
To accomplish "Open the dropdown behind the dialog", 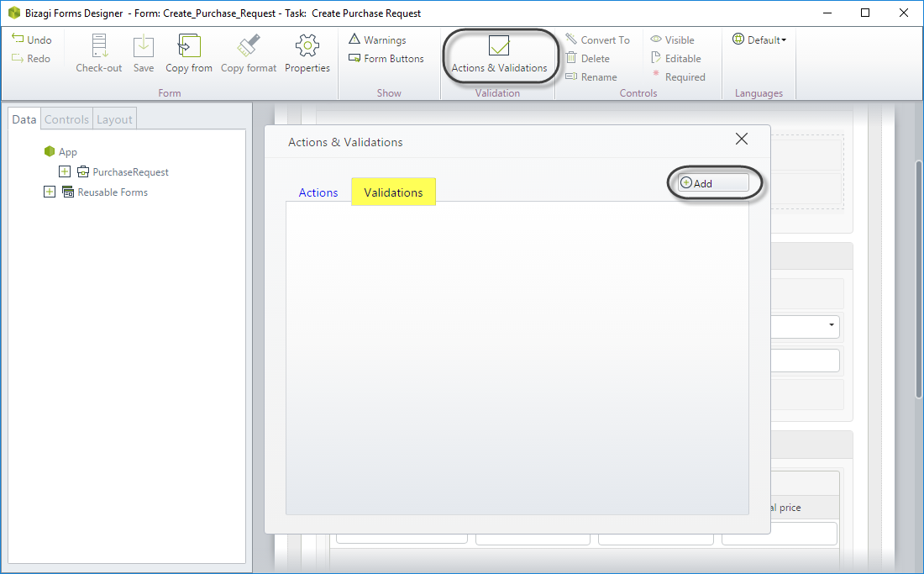I will (x=831, y=325).
